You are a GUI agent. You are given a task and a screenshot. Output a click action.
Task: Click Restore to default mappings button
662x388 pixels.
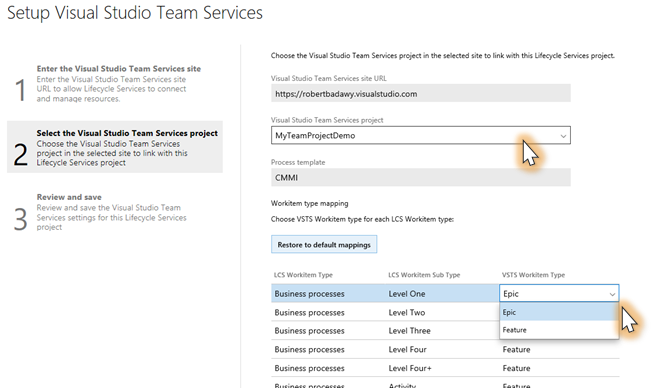pyautogui.click(x=324, y=244)
